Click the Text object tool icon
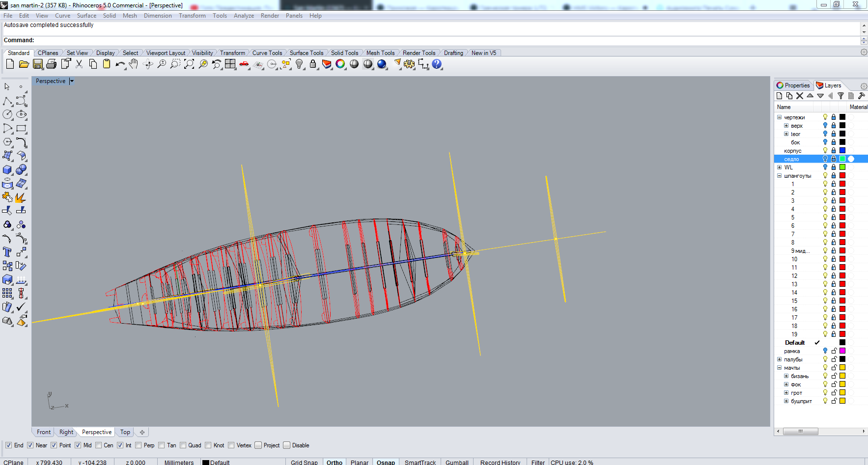This screenshot has width=868, height=465. [x=7, y=252]
